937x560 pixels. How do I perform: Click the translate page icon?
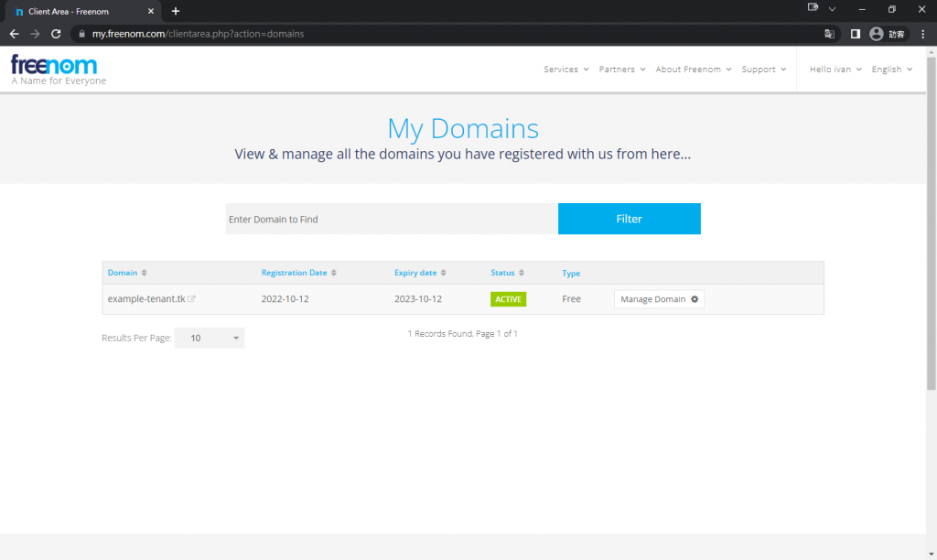[x=829, y=34]
